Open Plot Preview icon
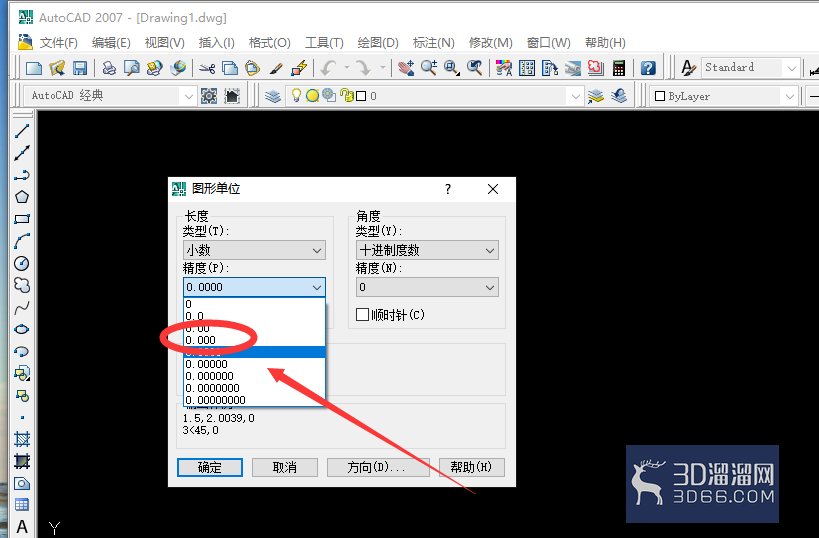Image resolution: width=819 pixels, height=538 pixels. [131, 68]
